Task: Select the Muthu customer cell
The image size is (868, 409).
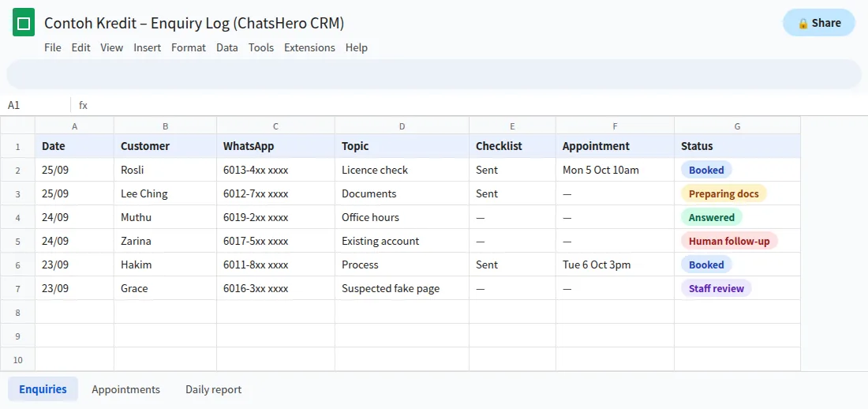Action: coord(166,217)
